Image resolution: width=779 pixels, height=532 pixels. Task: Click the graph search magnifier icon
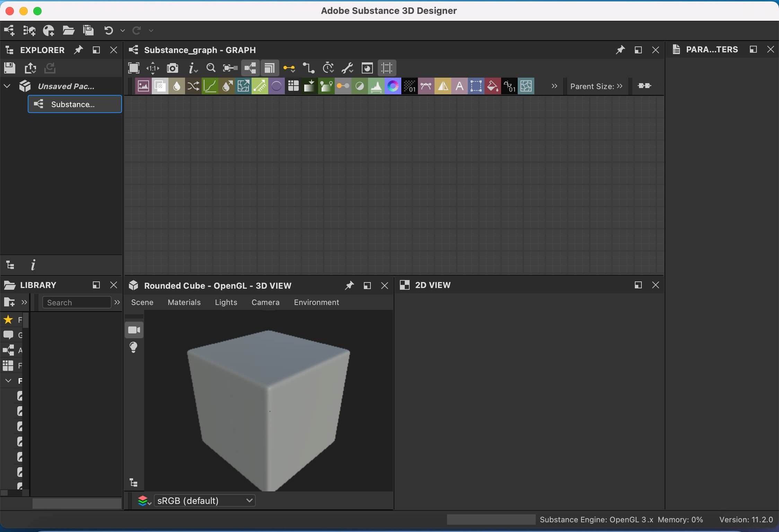(211, 68)
